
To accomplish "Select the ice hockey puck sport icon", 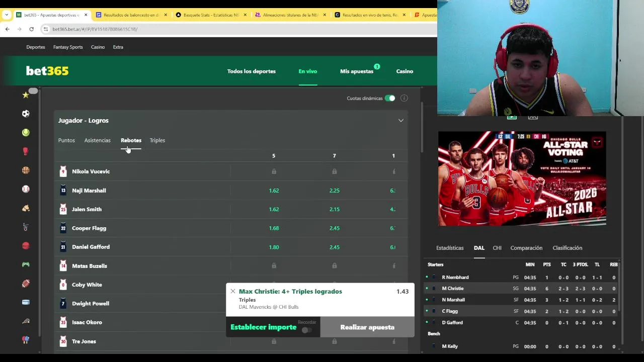I will pos(26,302).
